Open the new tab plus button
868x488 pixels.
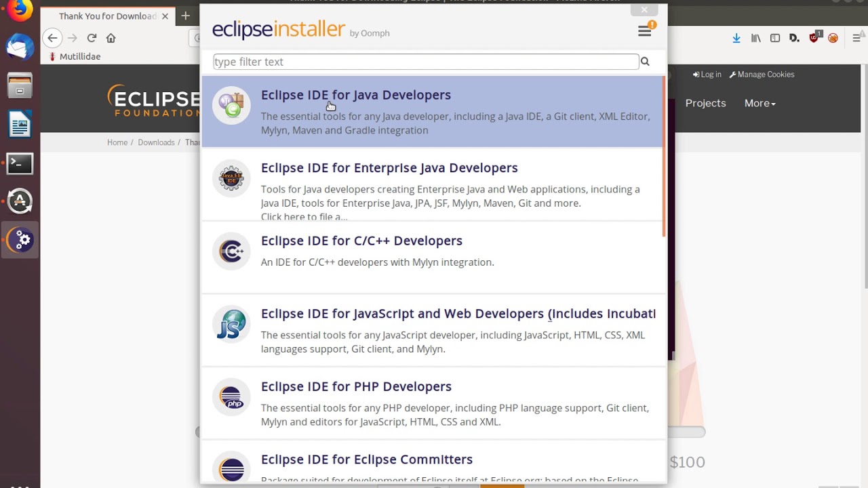185,16
